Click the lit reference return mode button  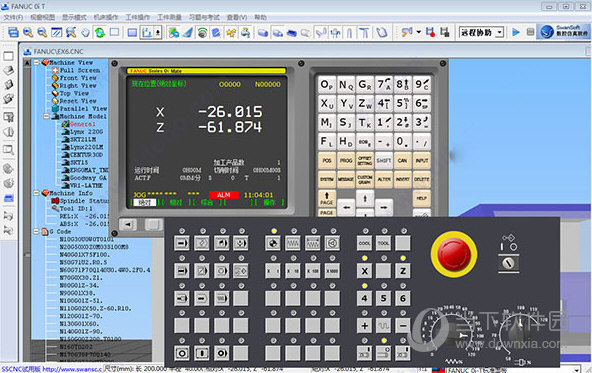(x=273, y=244)
